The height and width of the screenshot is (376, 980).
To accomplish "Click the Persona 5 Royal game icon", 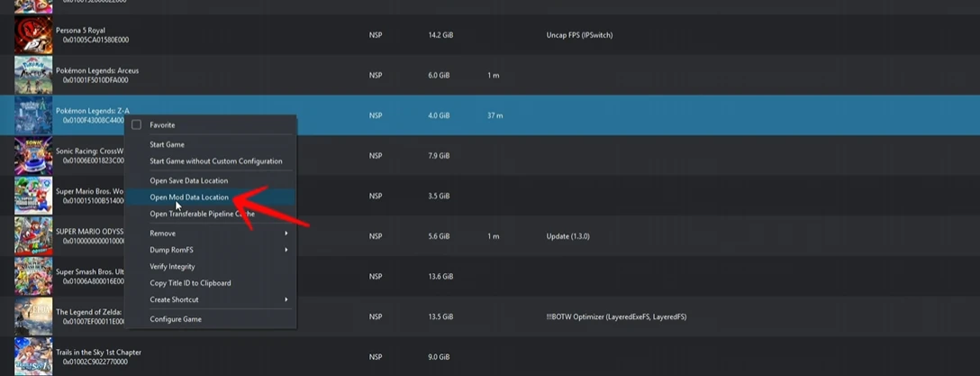I will coord(33,35).
